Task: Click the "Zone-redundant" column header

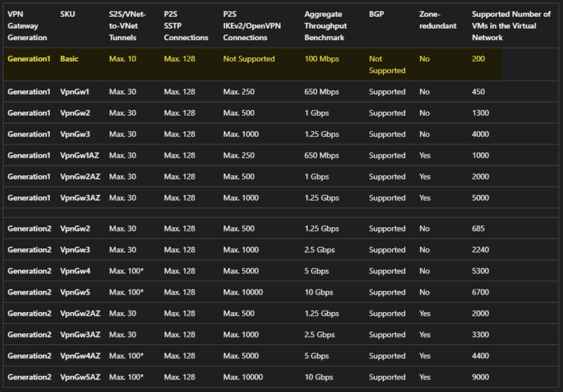Action: [x=438, y=20]
